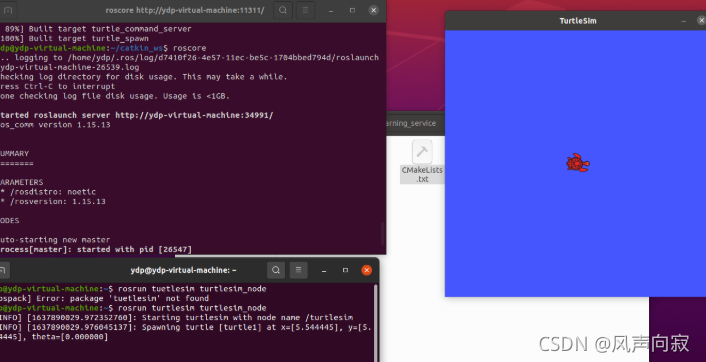Select the '/rosversion: 1.15.13' line
The height and width of the screenshot is (362, 706).
[x=53, y=202]
